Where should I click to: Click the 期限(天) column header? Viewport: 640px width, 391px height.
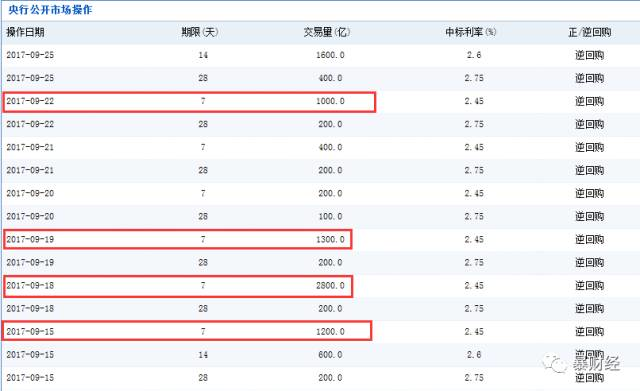pyautogui.click(x=200, y=32)
